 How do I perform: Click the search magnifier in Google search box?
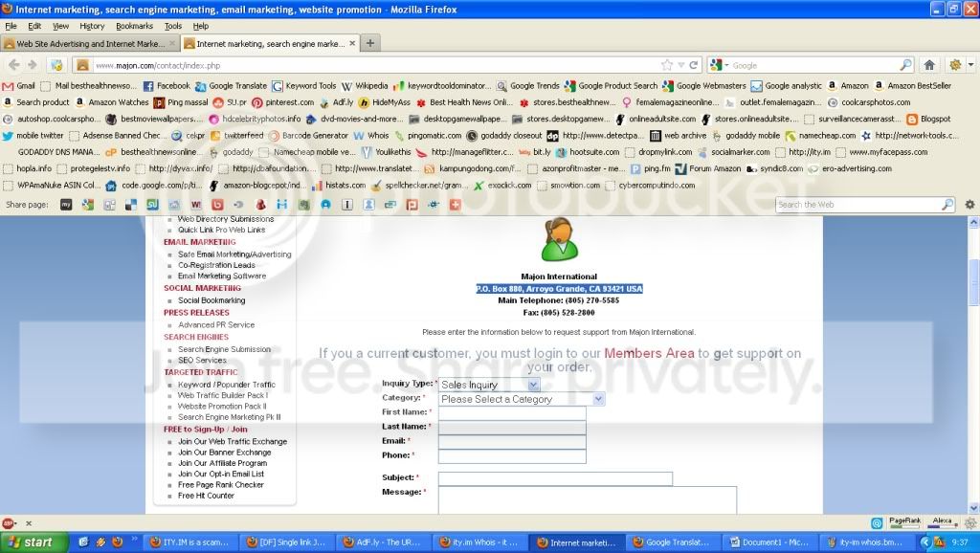[905, 65]
